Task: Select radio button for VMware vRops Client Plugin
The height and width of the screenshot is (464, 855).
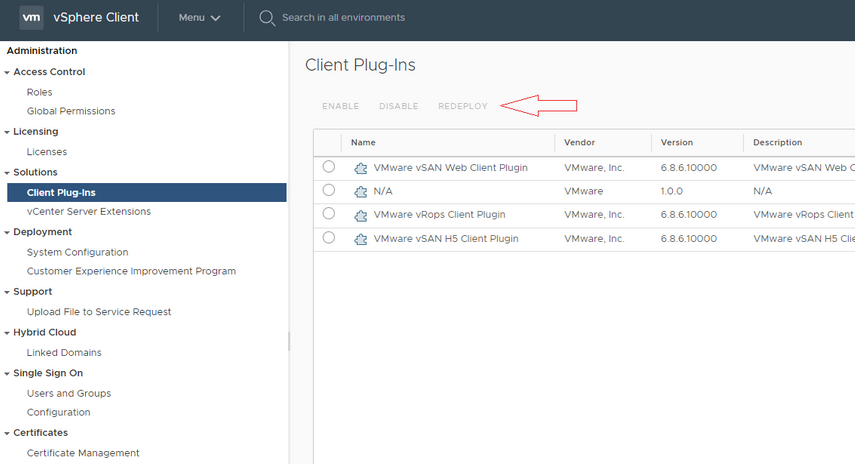Action: click(328, 213)
